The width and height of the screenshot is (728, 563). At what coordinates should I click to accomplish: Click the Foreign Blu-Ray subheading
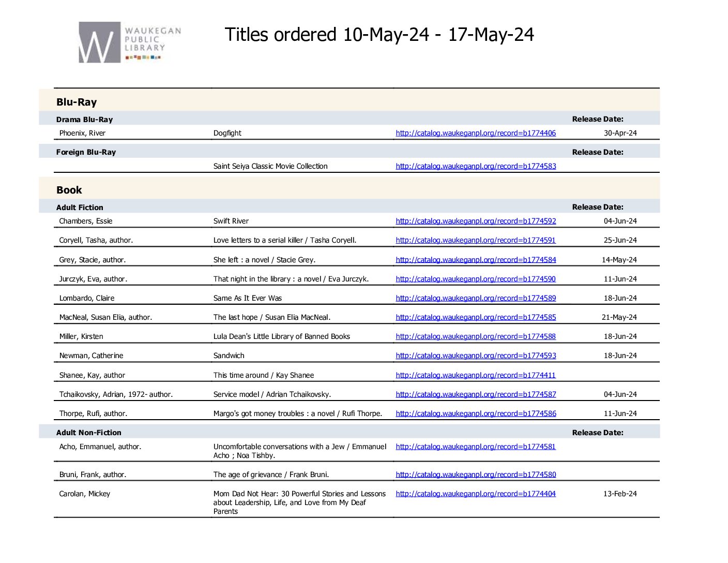(x=86, y=152)
